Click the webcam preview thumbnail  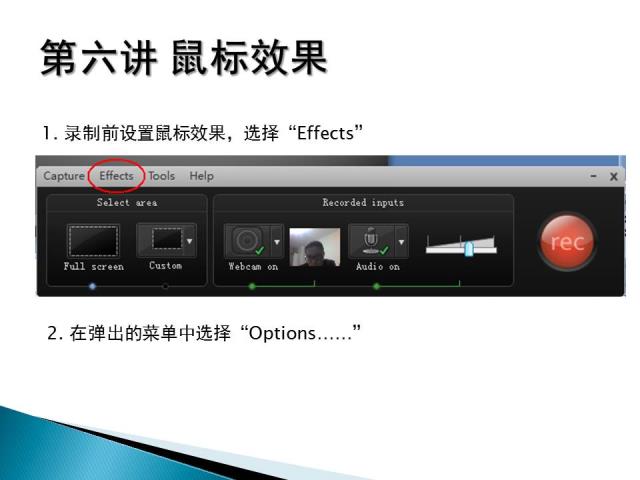click(x=314, y=247)
